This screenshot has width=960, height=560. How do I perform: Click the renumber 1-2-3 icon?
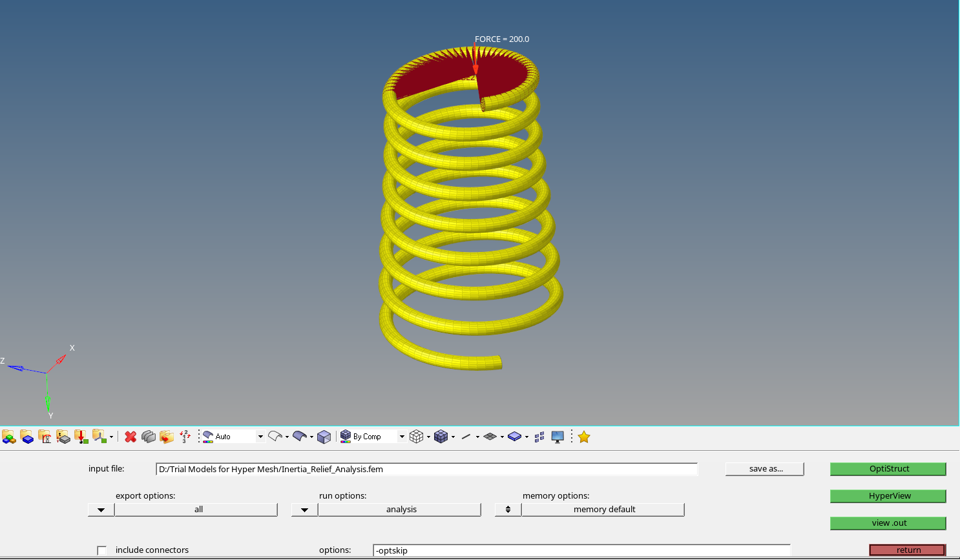pos(185,437)
